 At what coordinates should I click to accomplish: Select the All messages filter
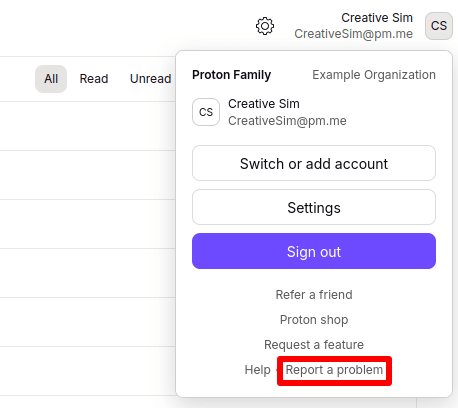point(51,79)
